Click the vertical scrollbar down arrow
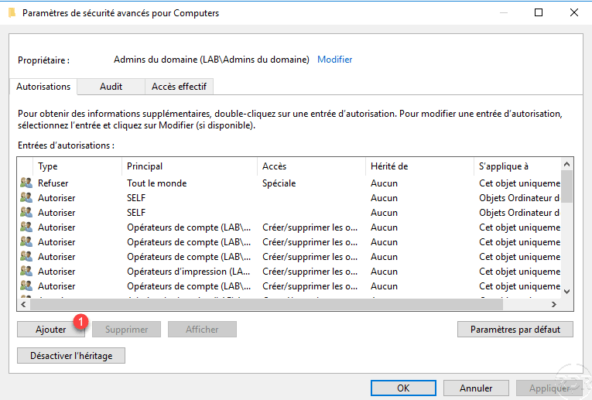 [566, 291]
